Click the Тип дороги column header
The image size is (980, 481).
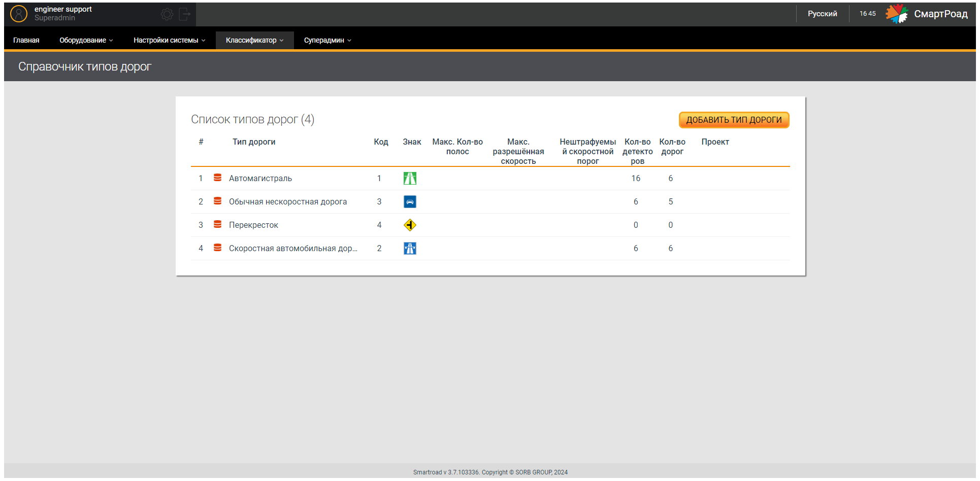pyautogui.click(x=254, y=142)
